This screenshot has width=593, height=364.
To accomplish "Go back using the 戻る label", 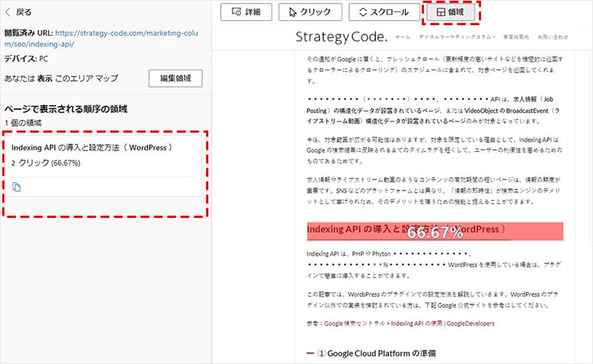I will [x=23, y=13].
